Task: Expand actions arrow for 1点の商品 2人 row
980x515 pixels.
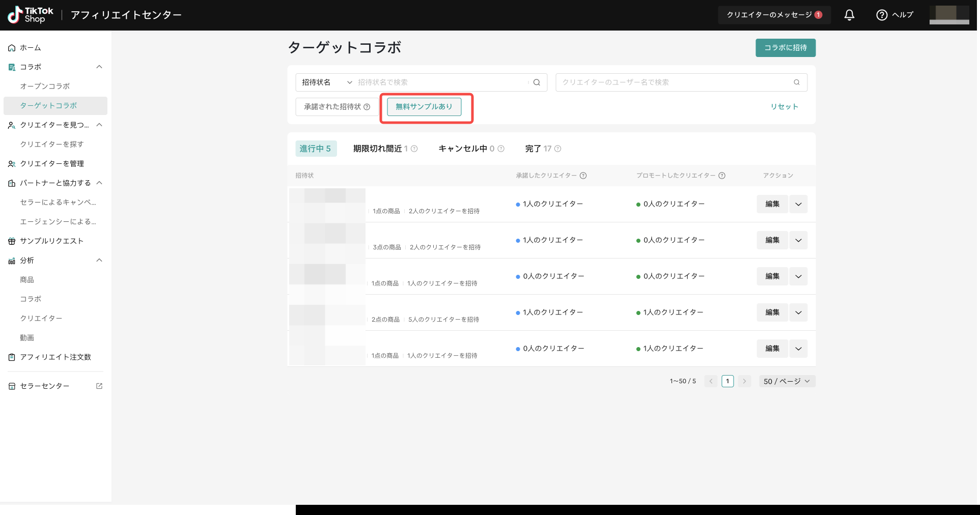Action: point(798,204)
